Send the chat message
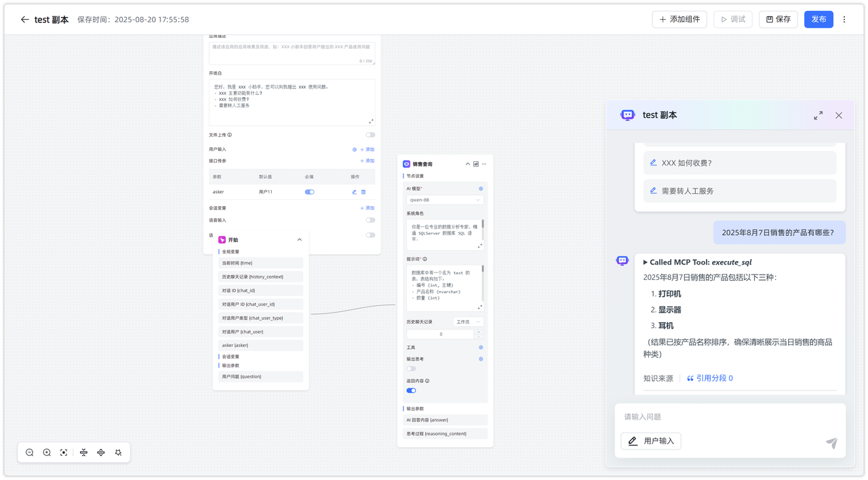 pos(831,443)
